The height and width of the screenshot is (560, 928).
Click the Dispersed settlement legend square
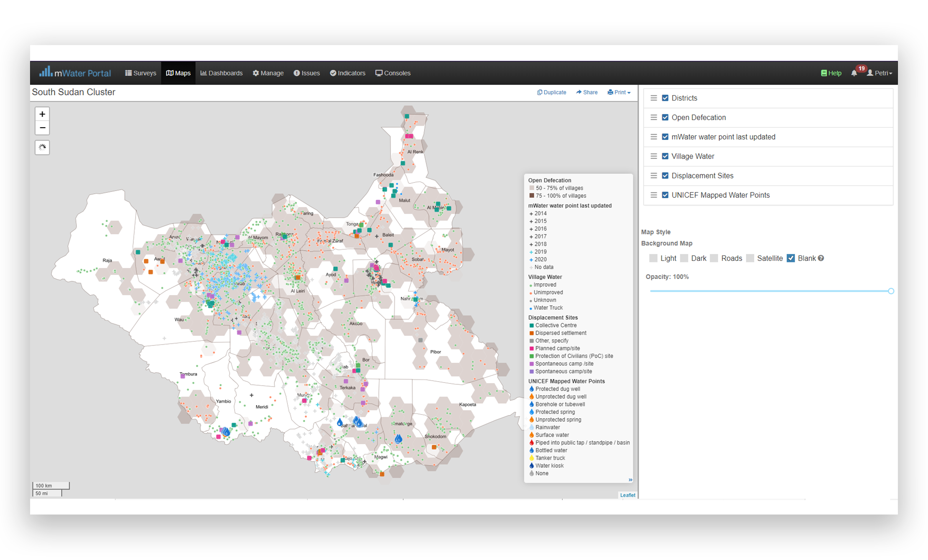click(532, 333)
